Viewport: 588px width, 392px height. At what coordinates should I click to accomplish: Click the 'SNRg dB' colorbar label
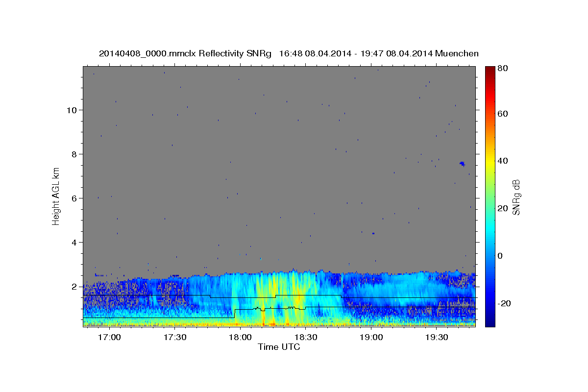point(516,197)
